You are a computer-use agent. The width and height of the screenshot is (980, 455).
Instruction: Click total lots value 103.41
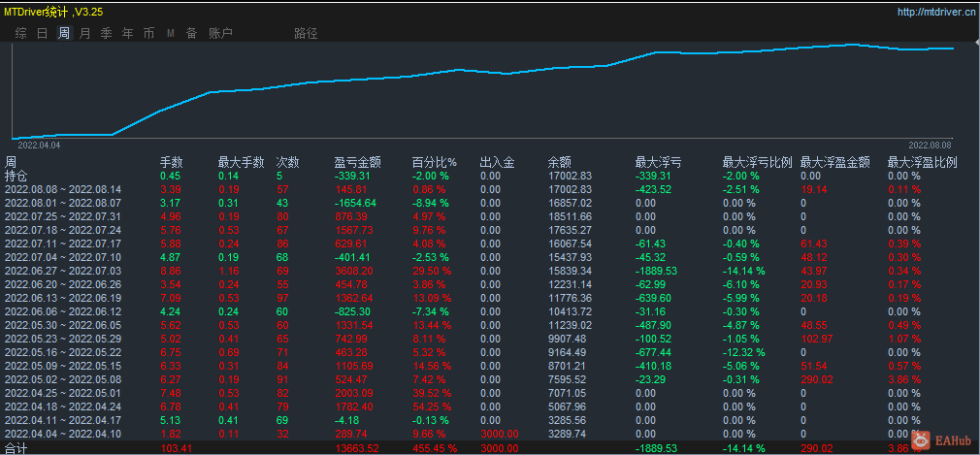coord(175,448)
